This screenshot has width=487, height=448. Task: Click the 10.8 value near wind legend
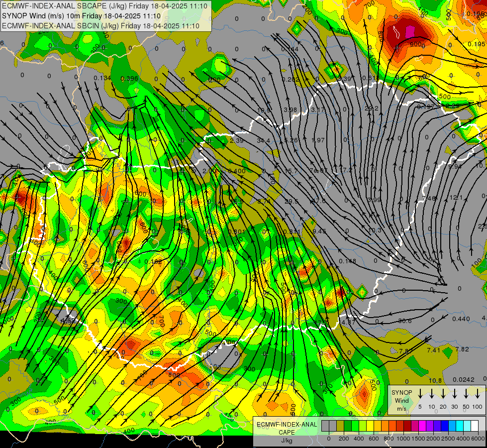click(x=435, y=380)
